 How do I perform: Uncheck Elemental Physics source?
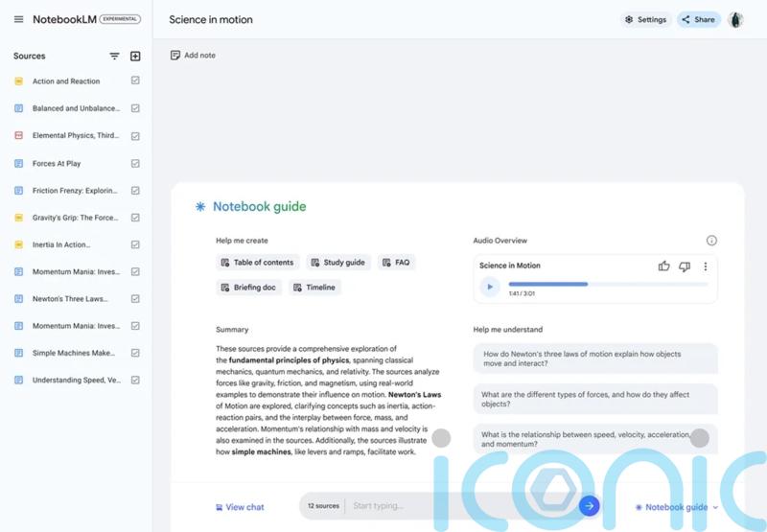pyautogui.click(x=135, y=136)
